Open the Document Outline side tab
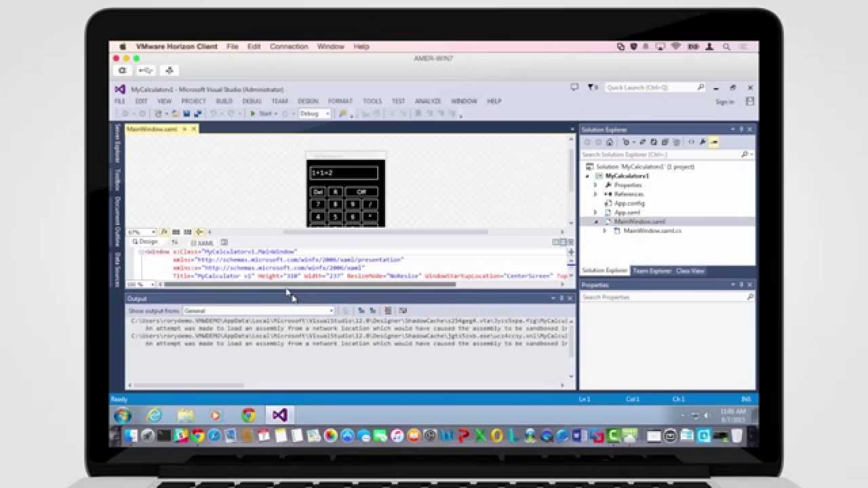Viewport: 868px width, 488px height. [117, 222]
